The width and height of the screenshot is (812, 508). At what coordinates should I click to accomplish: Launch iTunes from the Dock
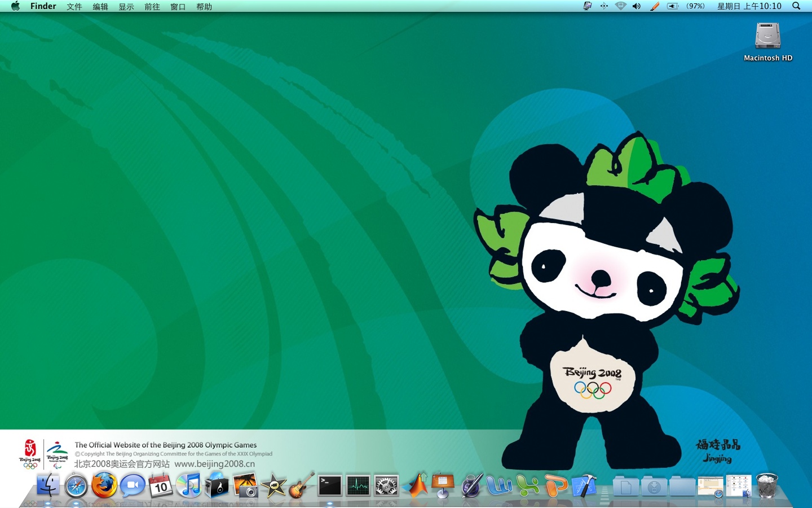tap(189, 485)
